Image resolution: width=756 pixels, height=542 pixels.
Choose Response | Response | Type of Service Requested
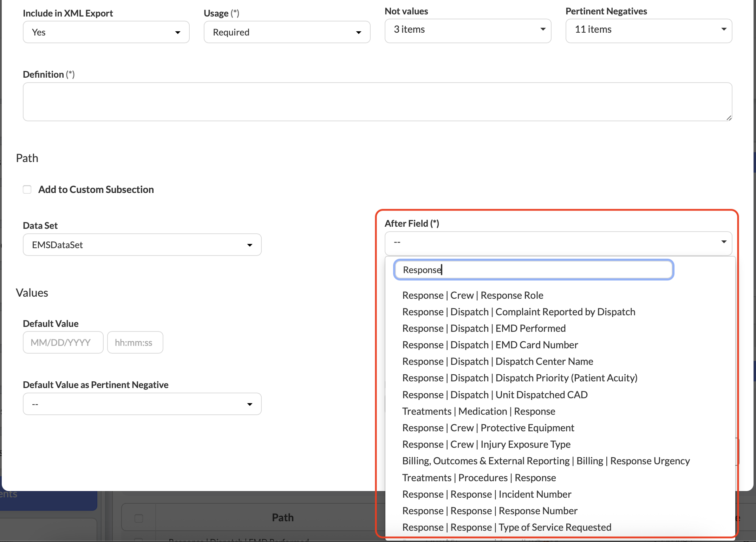pyautogui.click(x=507, y=528)
